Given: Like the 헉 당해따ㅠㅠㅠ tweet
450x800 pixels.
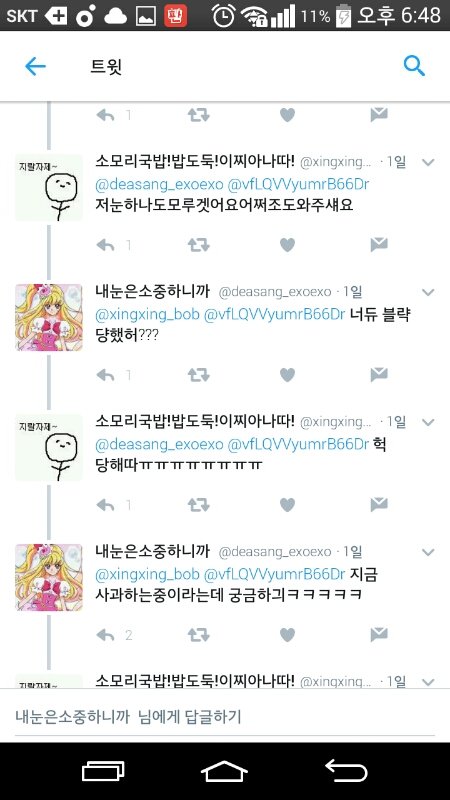Looking at the screenshot, I should 287,505.
